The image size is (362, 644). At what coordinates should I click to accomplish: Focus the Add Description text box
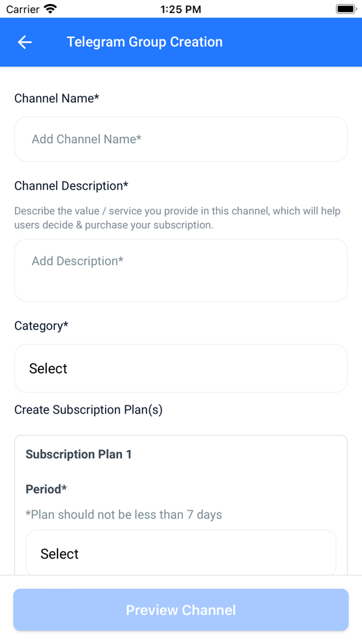(181, 270)
